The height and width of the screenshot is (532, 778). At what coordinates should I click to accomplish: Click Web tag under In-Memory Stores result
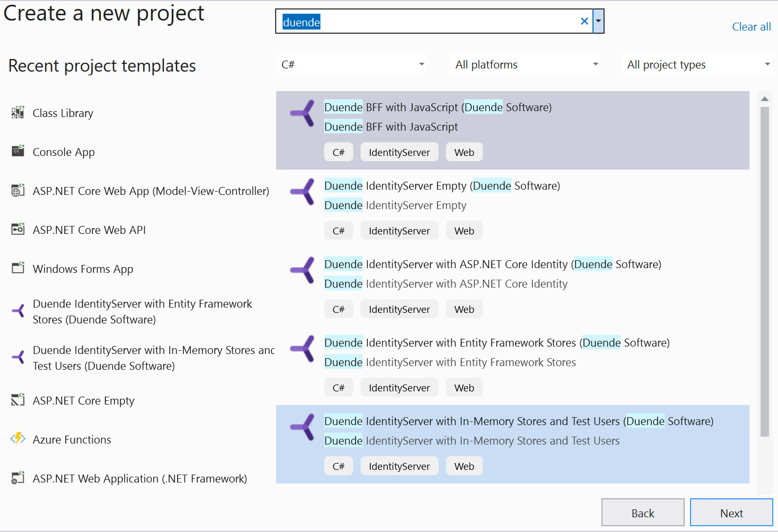click(464, 466)
